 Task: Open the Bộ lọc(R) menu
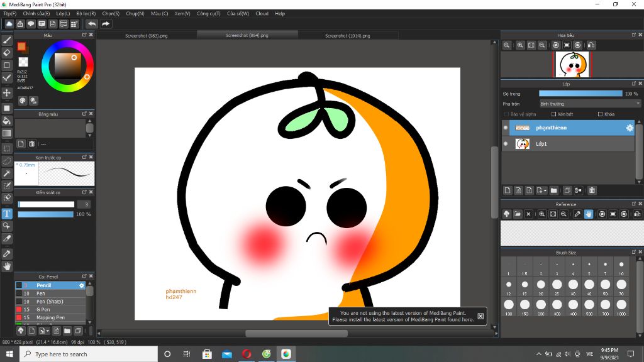click(x=86, y=14)
